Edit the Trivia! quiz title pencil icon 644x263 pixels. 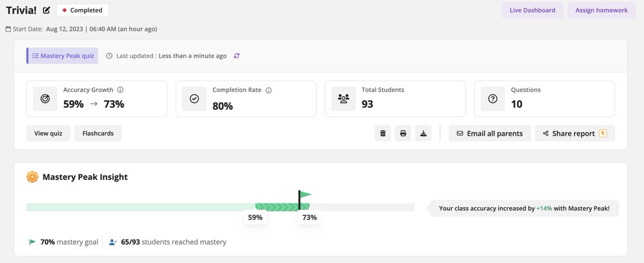(x=47, y=10)
